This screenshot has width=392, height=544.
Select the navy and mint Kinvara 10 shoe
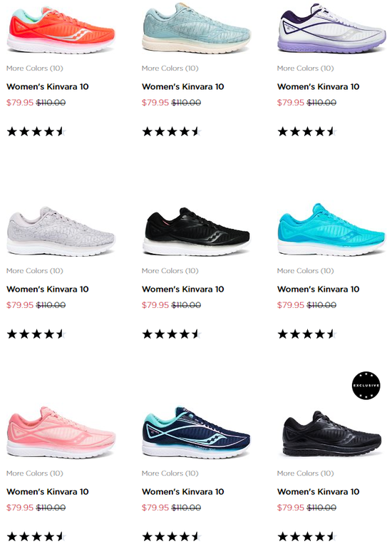pos(196,433)
